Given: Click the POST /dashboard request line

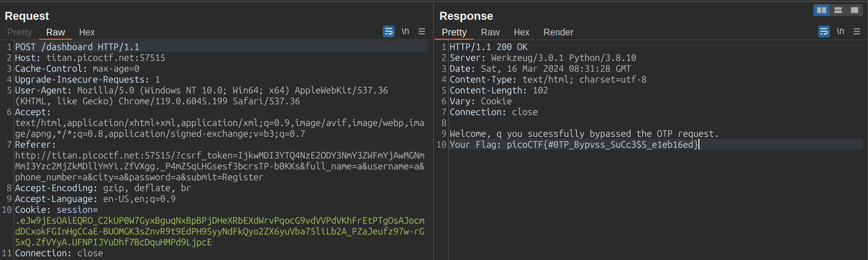Looking at the screenshot, I should (x=77, y=47).
